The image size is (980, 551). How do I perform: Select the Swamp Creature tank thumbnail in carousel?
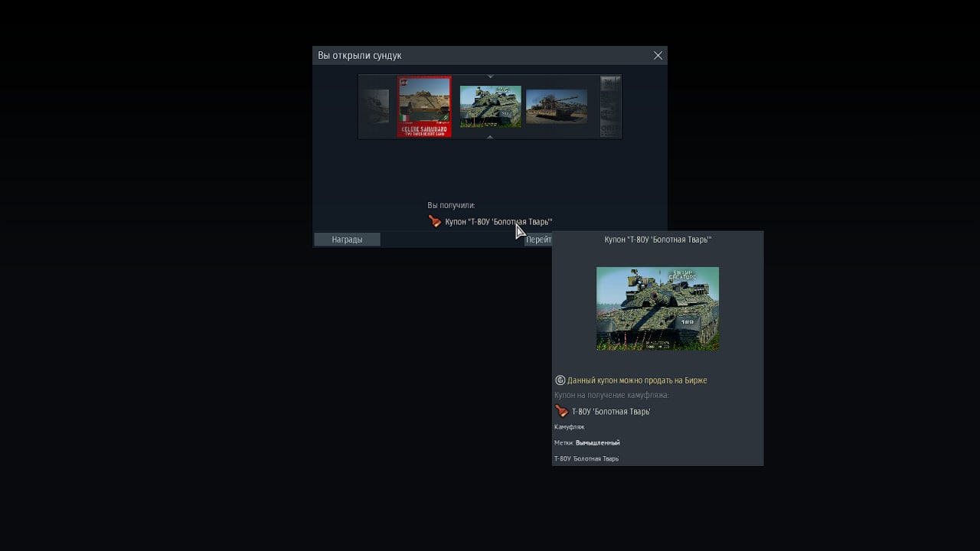[490, 106]
